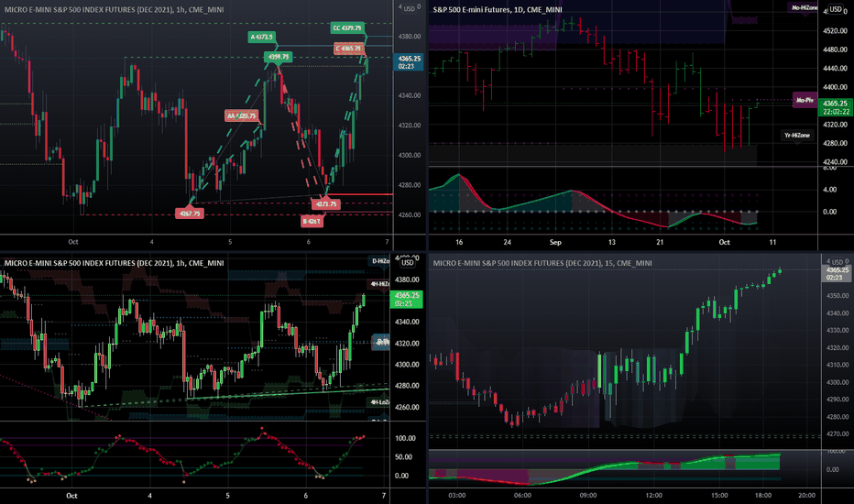Click the 4270.00 price level on the 15-minute chart
854x504 pixels.
[x=838, y=434]
